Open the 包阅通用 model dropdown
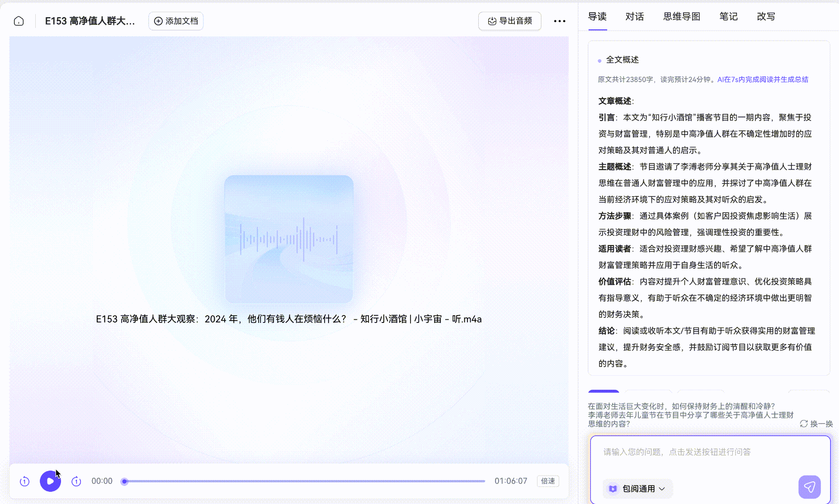 639,489
